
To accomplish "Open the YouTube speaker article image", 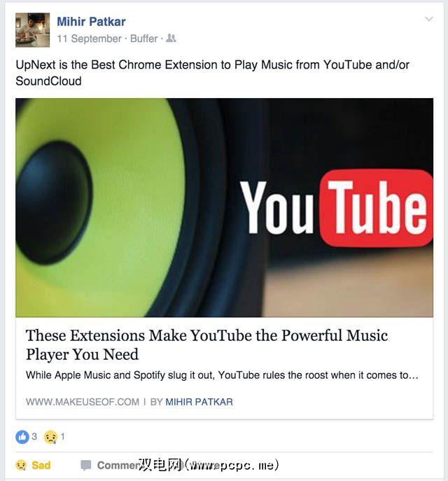I will (x=224, y=207).
